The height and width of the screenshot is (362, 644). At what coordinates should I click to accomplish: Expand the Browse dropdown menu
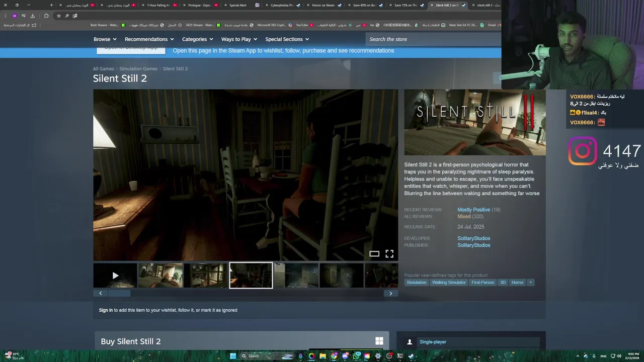coord(105,39)
